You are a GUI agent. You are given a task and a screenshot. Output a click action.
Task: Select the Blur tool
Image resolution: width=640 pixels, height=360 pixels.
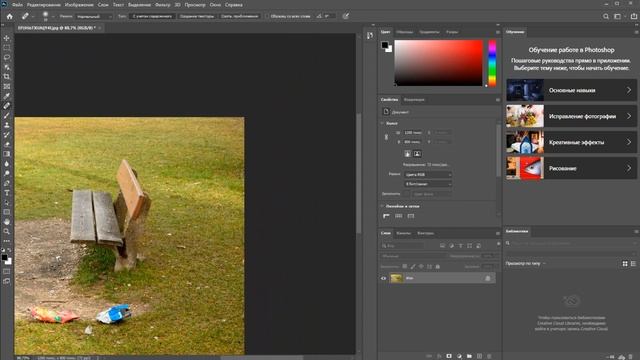(7, 164)
